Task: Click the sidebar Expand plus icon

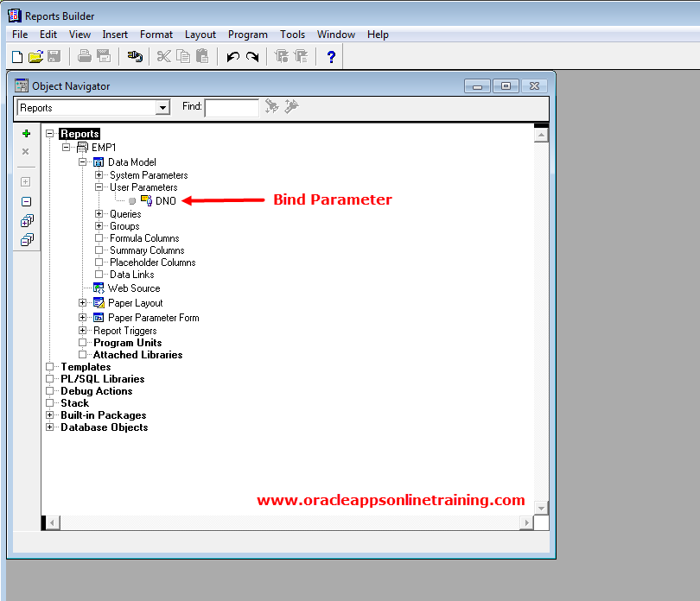Action: (x=25, y=182)
